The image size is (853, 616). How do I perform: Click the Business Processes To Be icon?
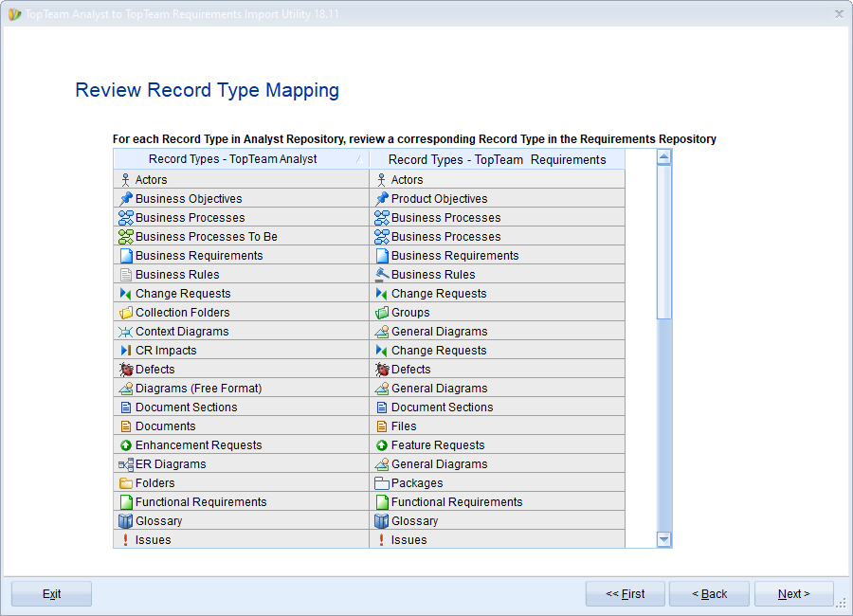pyautogui.click(x=126, y=237)
